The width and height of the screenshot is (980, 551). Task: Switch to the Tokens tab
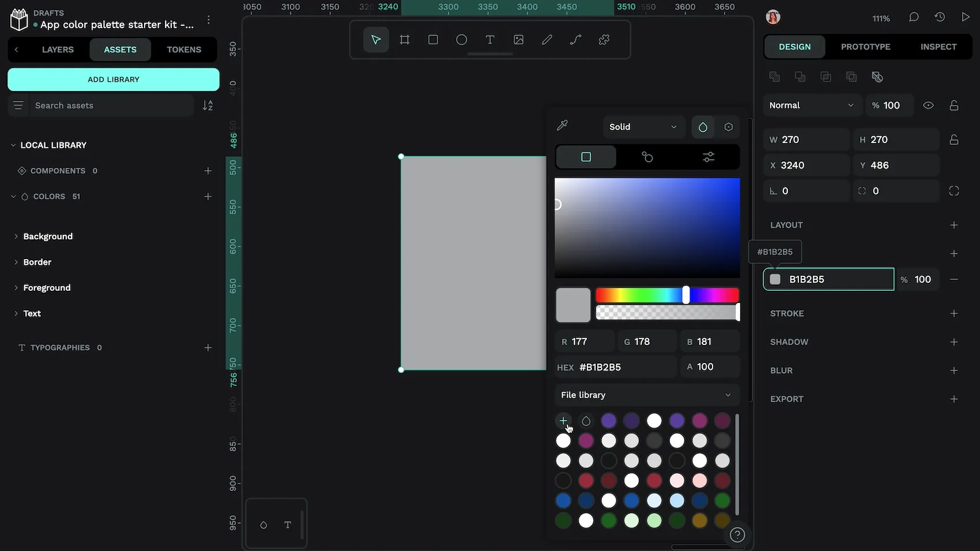184,50
